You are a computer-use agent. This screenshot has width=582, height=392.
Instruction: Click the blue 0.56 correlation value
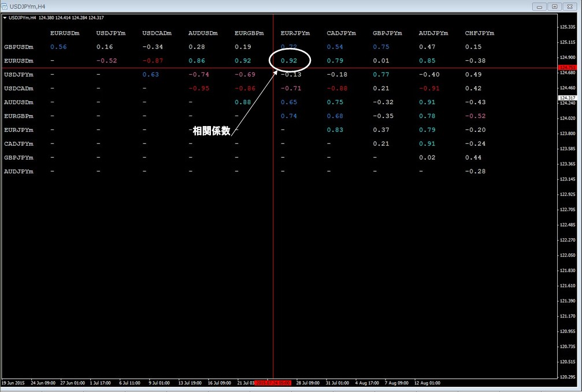coord(58,47)
